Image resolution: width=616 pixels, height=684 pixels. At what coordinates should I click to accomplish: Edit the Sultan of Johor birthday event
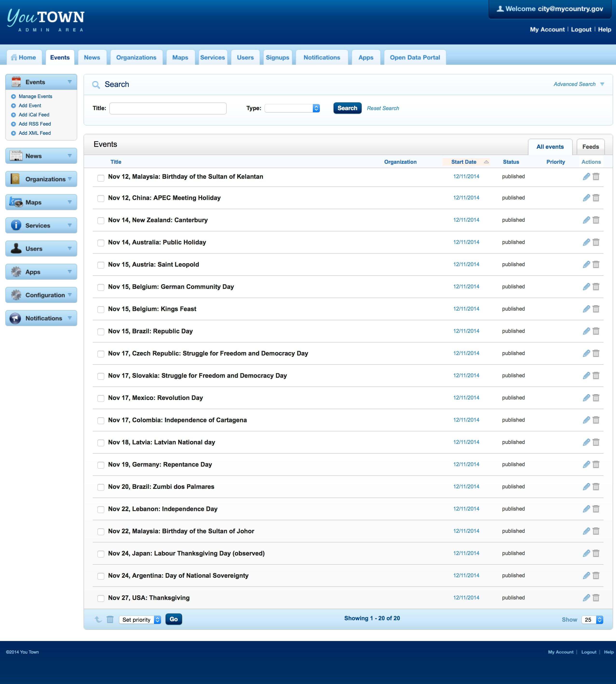tap(586, 531)
